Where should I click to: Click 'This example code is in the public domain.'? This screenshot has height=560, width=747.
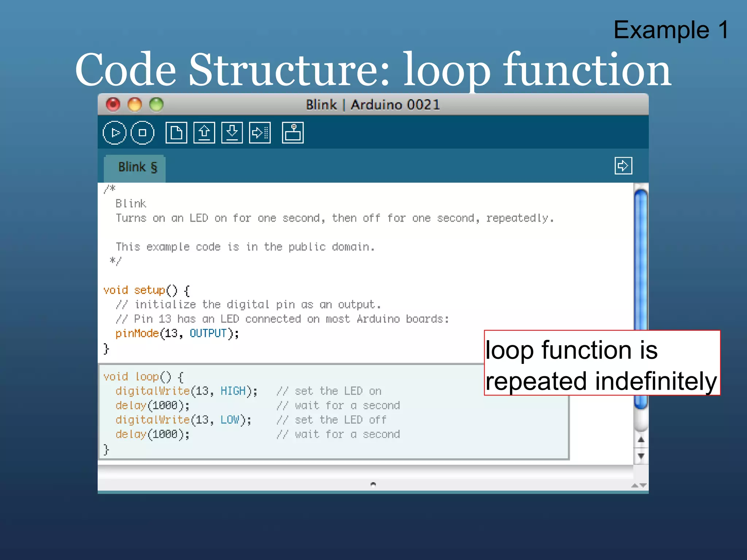[x=245, y=247]
